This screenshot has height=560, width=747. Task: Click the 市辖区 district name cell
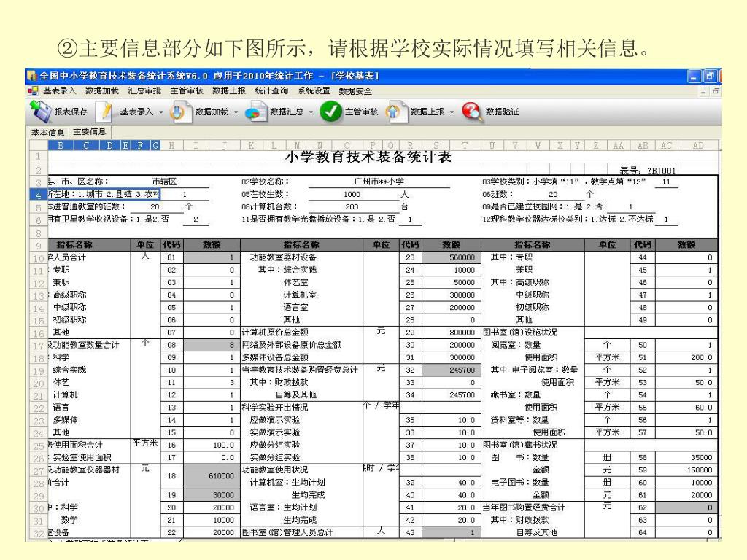(164, 182)
